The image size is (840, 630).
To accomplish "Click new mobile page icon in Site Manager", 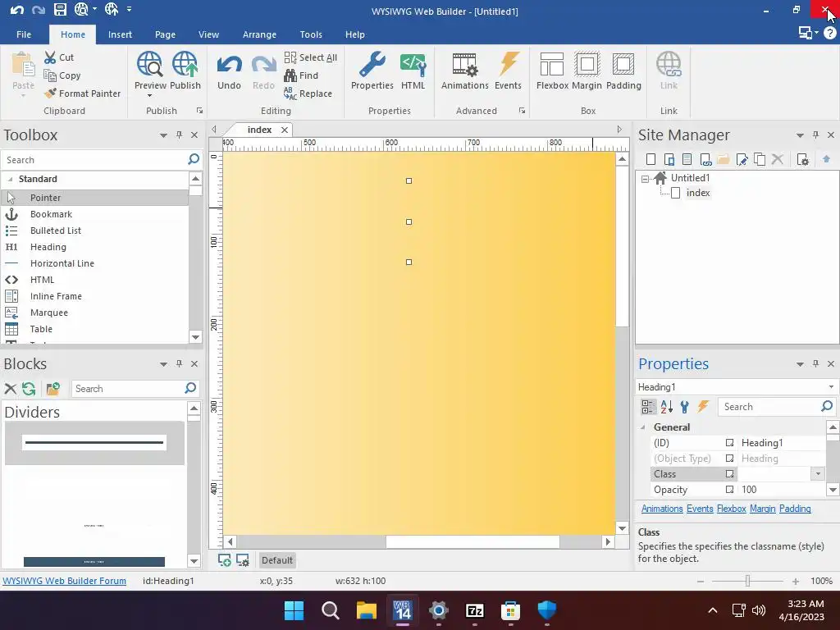I will (x=669, y=159).
